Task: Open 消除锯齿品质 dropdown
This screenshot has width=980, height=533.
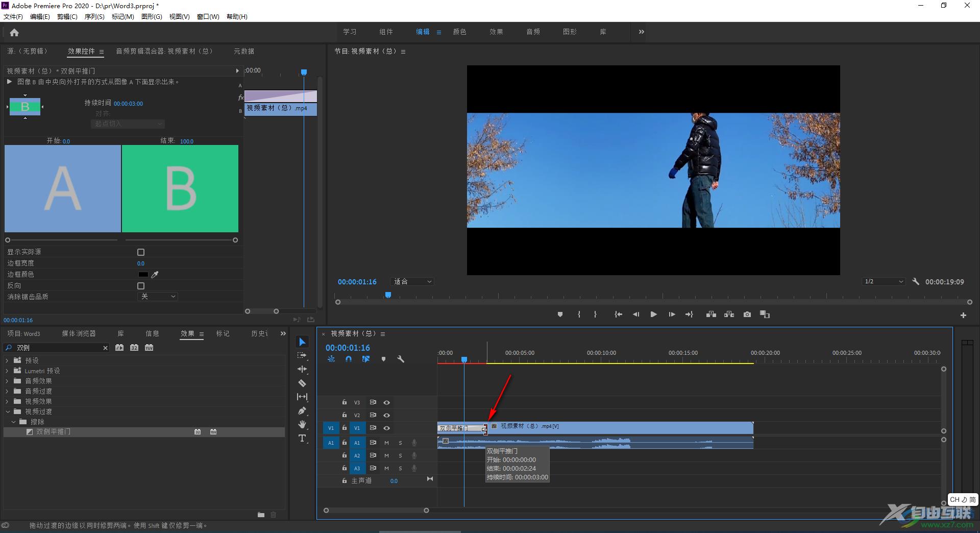Action: [158, 297]
